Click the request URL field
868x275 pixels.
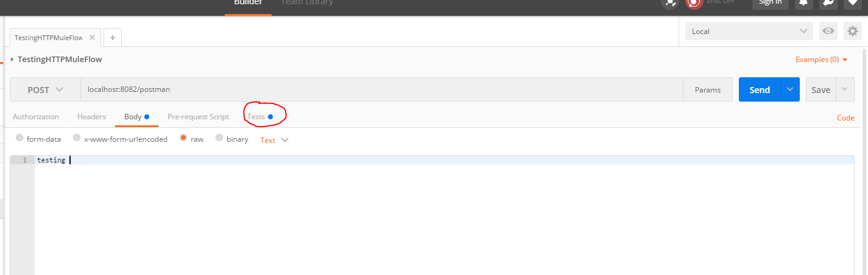[381, 89]
